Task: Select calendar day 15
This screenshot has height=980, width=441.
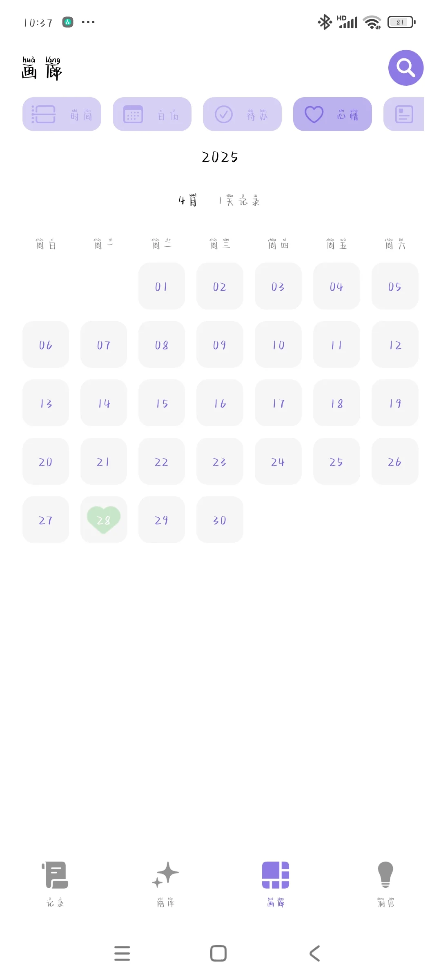Action: click(x=162, y=403)
